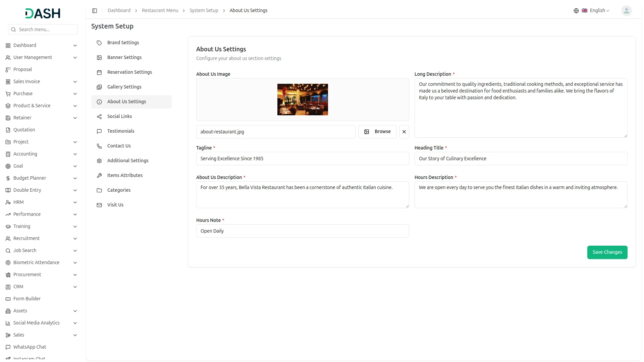The width and height of the screenshot is (644, 362).
Task: Click the Contact Us phone icon
Action: click(x=99, y=146)
